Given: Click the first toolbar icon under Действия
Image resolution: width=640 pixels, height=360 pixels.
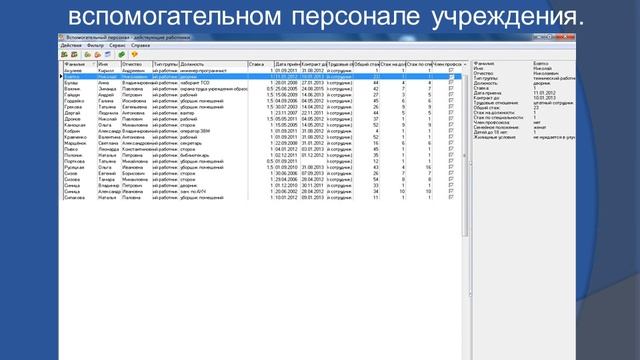Looking at the screenshot, I should point(64,54).
